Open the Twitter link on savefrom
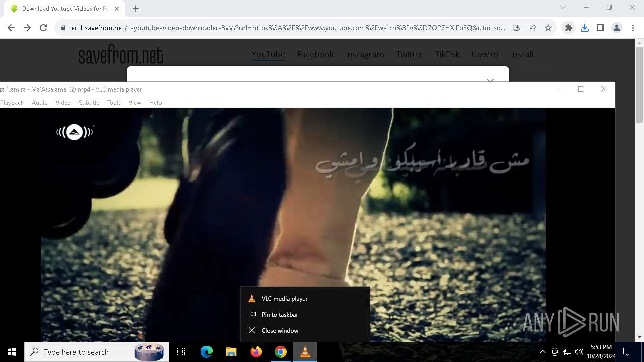Screen dimensions: 644x362 click(x=409, y=54)
